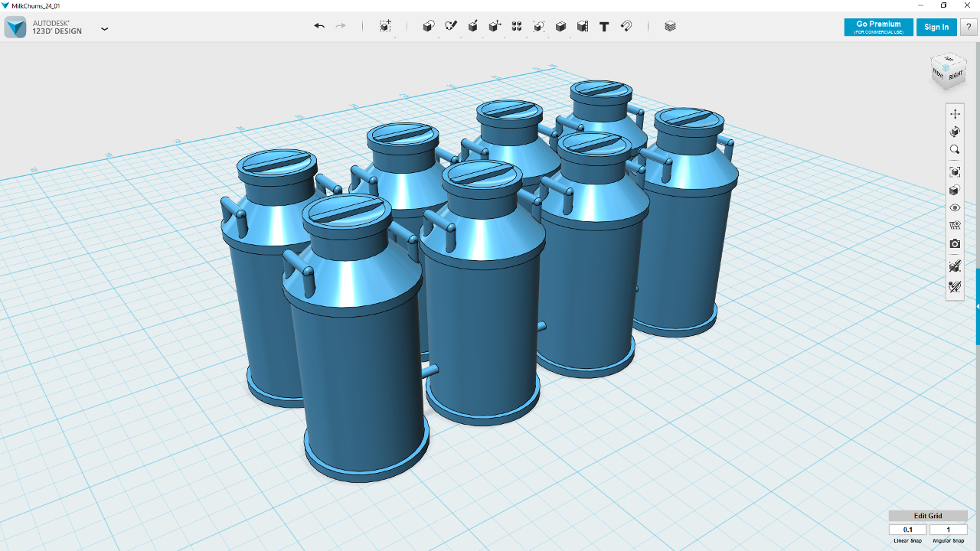Open the Sketch tools icon

click(x=451, y=26)
